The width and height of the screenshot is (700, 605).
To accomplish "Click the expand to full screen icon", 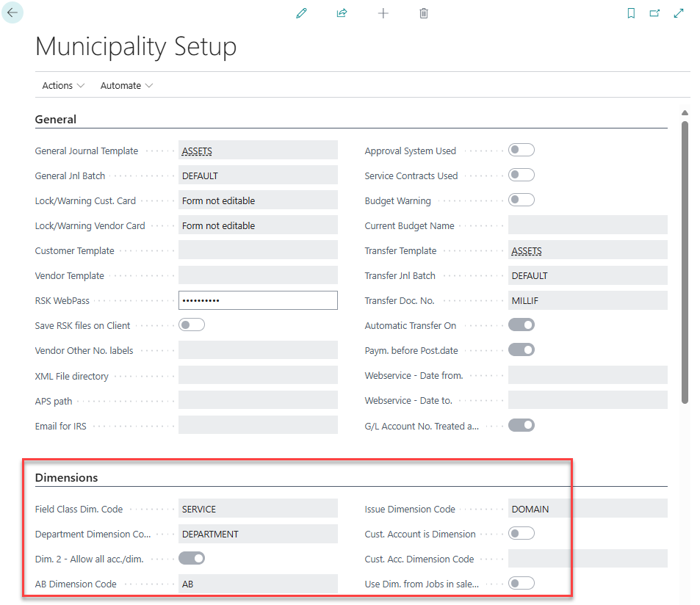I will coord(679,13).
